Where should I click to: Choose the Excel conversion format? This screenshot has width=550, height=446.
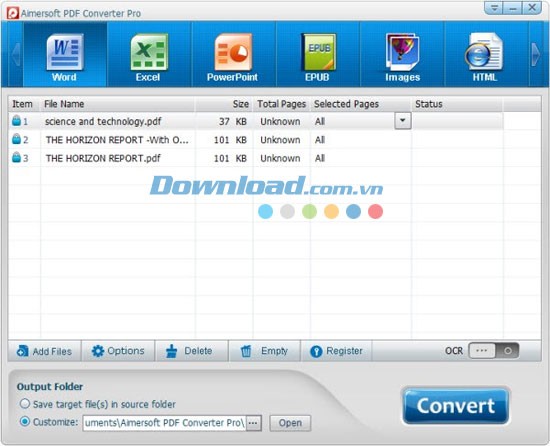pyautogui.click(x=149, y=54)
